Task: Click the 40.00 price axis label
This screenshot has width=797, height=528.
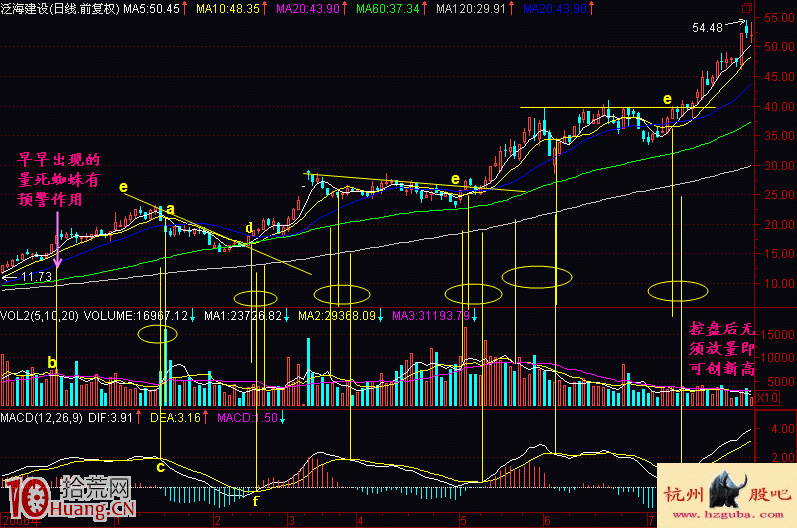Action: 779,106
